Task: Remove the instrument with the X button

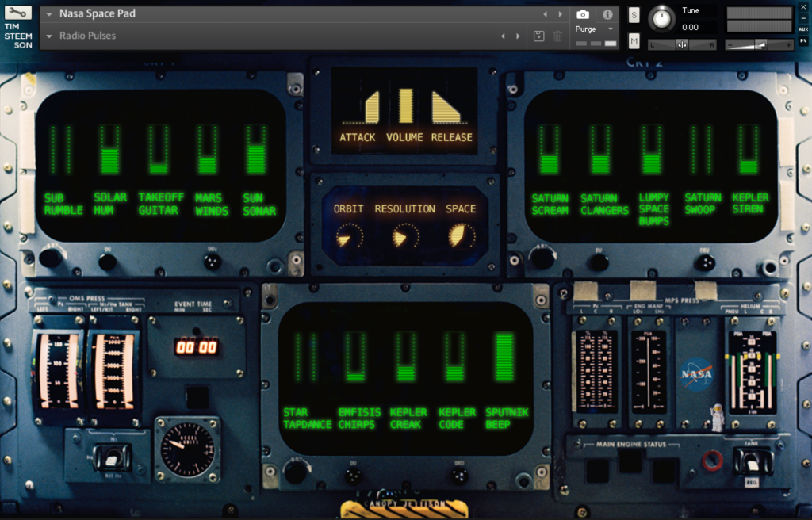Action: tap(803, 7)
